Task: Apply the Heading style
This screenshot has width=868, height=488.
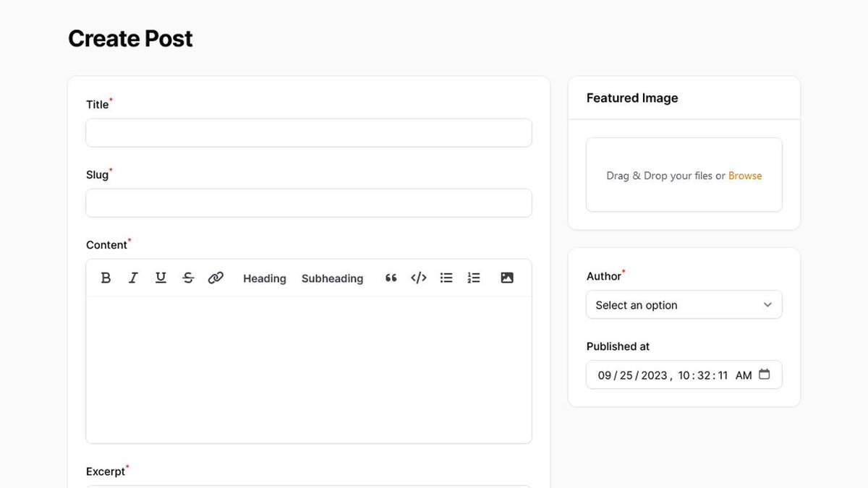Action: coord(264,278)
